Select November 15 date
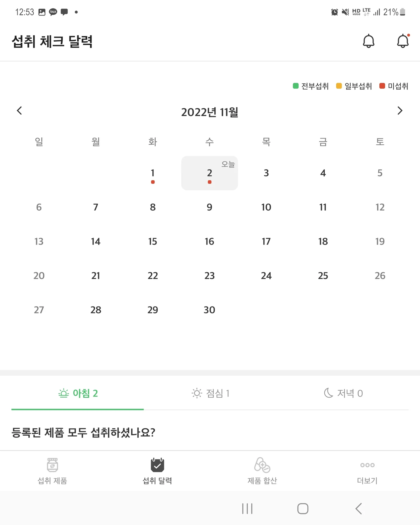420x525 pixels. point(153,242)
